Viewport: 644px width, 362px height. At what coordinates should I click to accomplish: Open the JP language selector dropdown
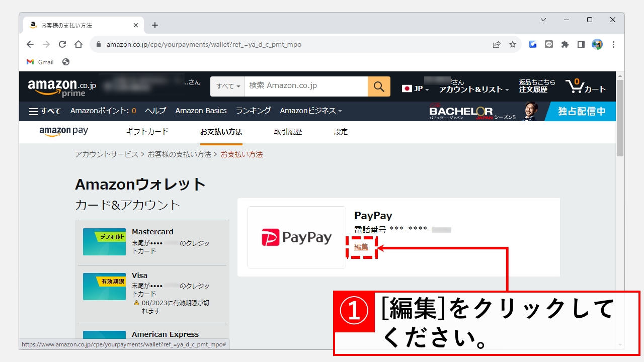click(415, 87)
